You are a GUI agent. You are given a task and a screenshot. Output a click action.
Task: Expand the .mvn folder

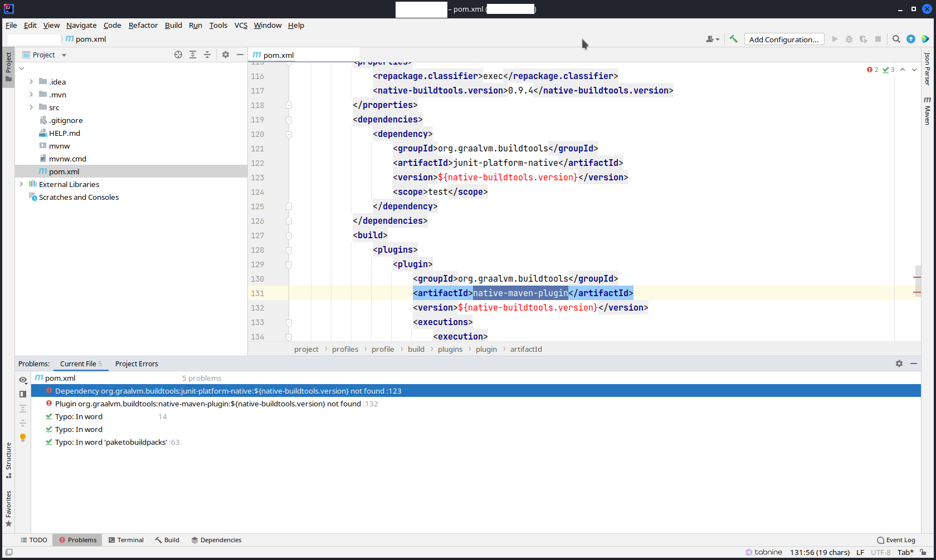tap(31, 95)
